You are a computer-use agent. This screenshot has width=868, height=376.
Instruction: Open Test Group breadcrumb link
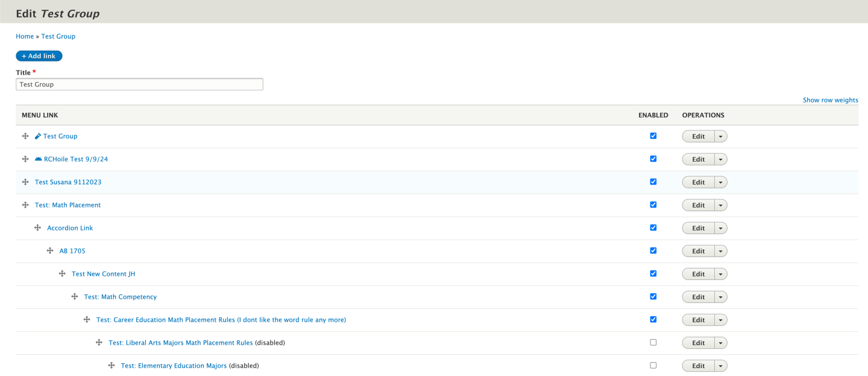coord(58,36)
